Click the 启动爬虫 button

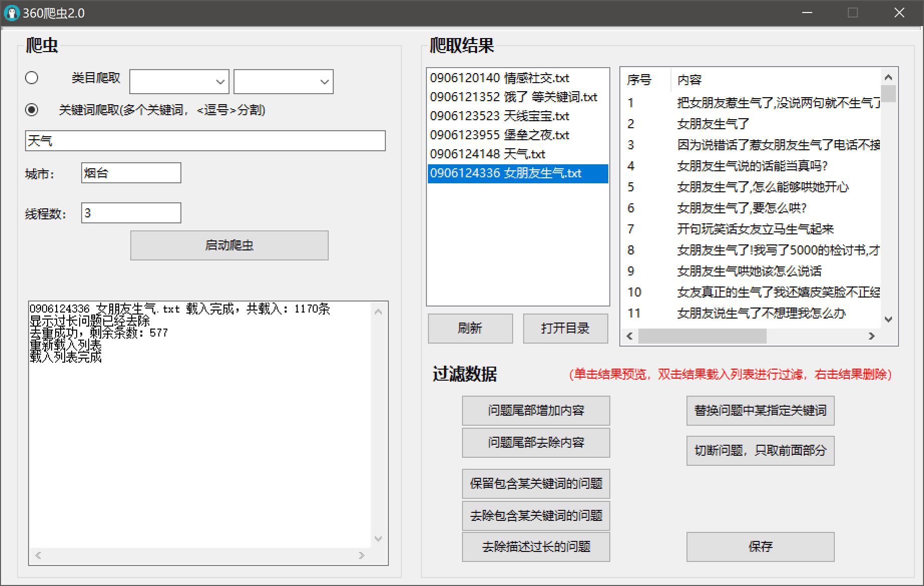click(x=229, y=245)
